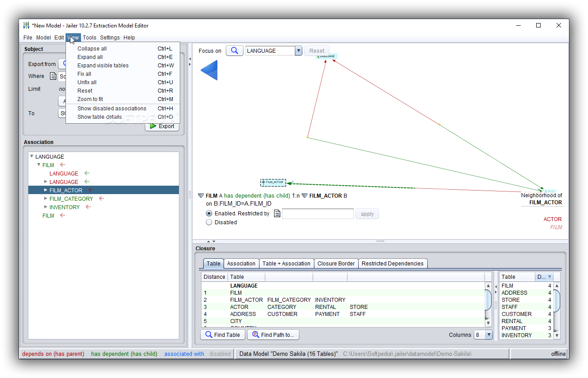Click the Find Path to... button
This screenshot has height=378, width=588.
273,335
